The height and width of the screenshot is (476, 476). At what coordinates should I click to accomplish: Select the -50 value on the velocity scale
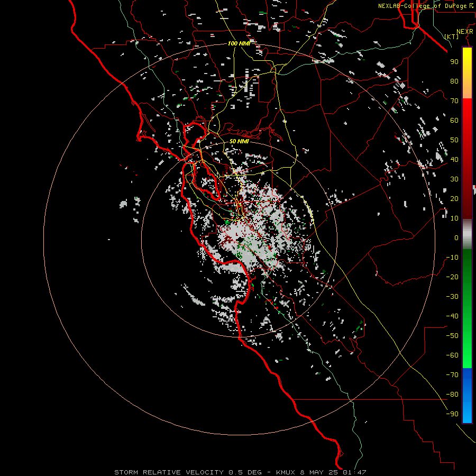tap(452, 336)
